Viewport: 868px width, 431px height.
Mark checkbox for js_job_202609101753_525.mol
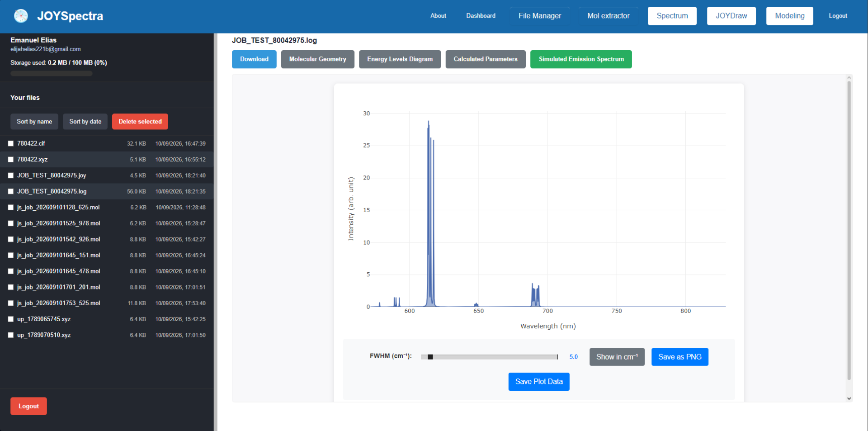coord(11,303)
